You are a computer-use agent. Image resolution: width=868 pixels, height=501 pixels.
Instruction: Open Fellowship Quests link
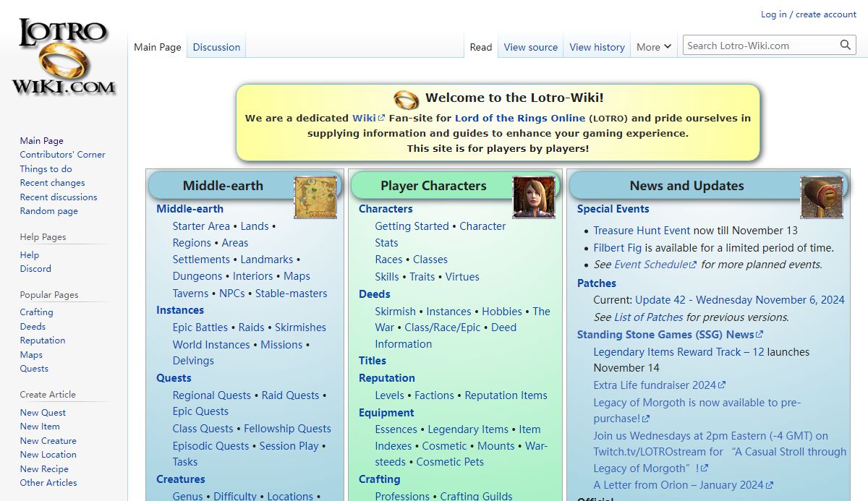(x=287, y=429)
